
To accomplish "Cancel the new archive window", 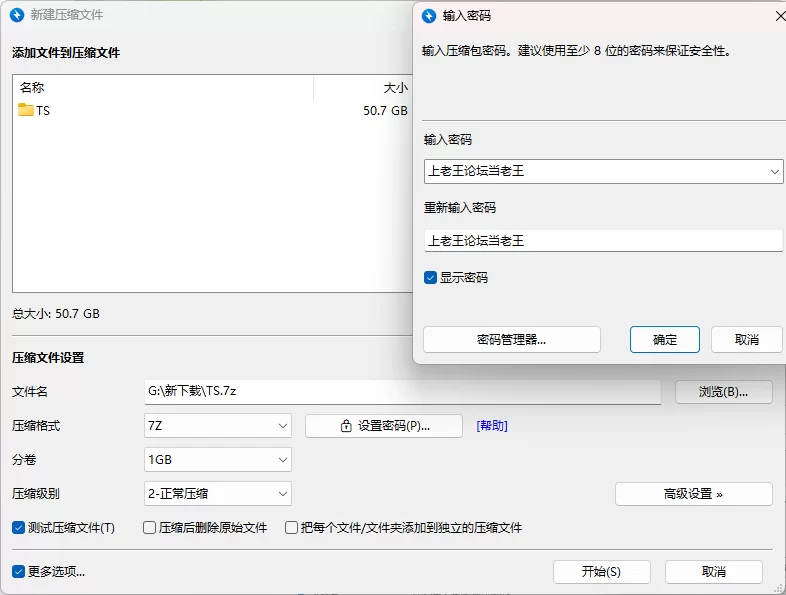I will point(714,572).
